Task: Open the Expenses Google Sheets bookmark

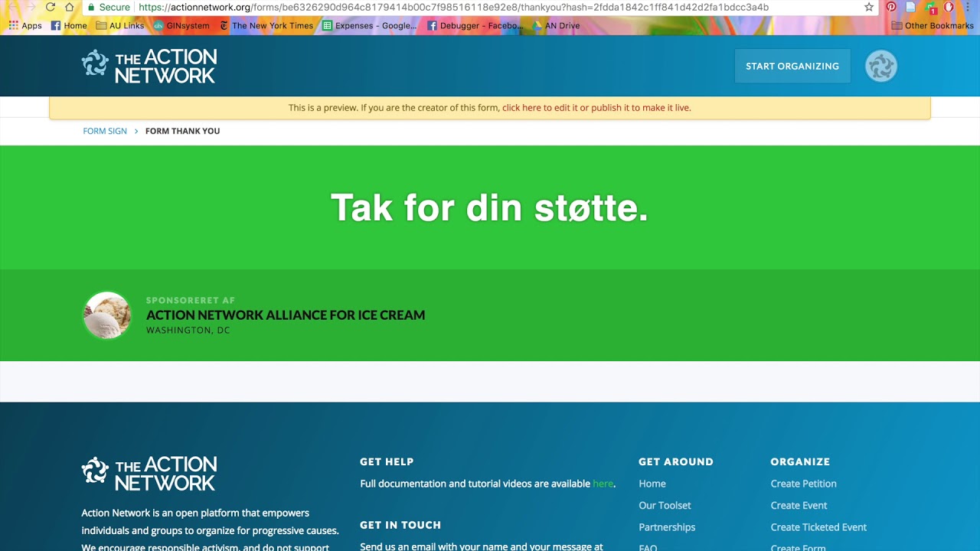Action: coord(370,25)
